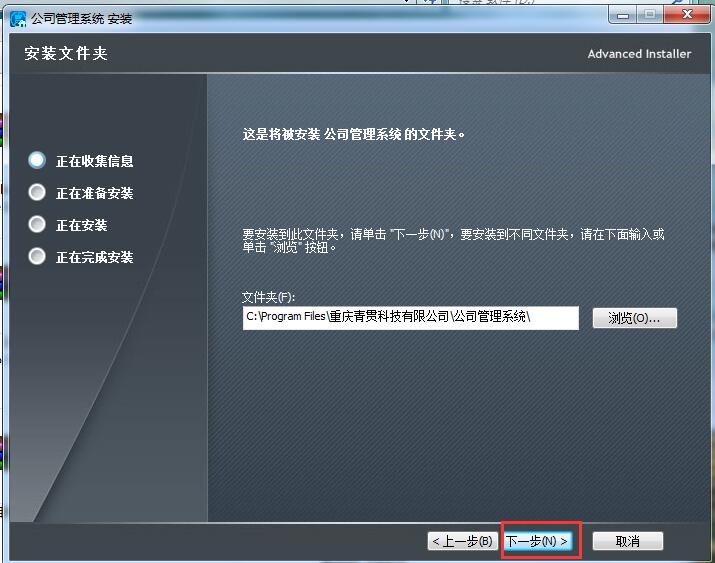The width and height of the screenshot is (715, 563).
Task: Click the 正在收集信息 step label text
Action: coord(94,161)
